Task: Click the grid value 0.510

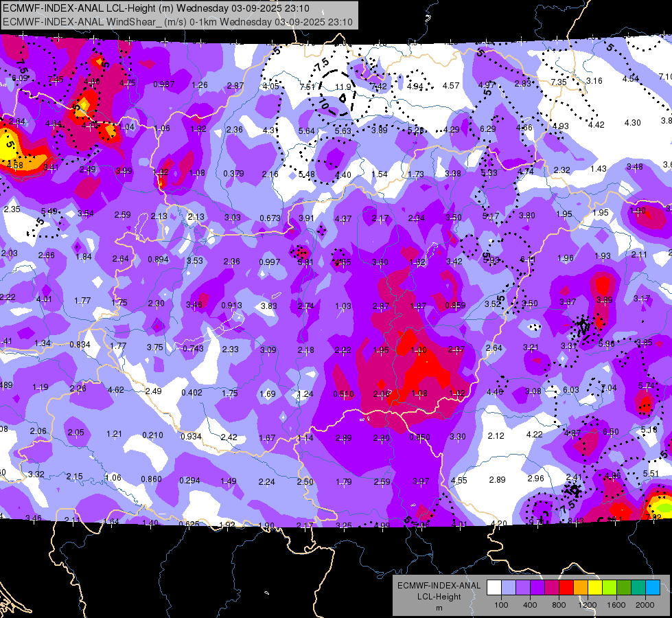Action: 344,393
